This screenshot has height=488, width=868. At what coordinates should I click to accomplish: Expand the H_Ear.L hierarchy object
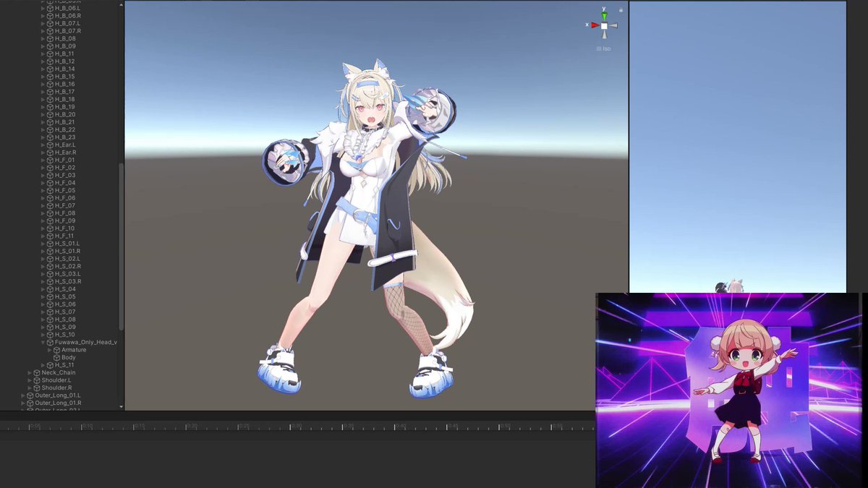(x=43, y=145)
